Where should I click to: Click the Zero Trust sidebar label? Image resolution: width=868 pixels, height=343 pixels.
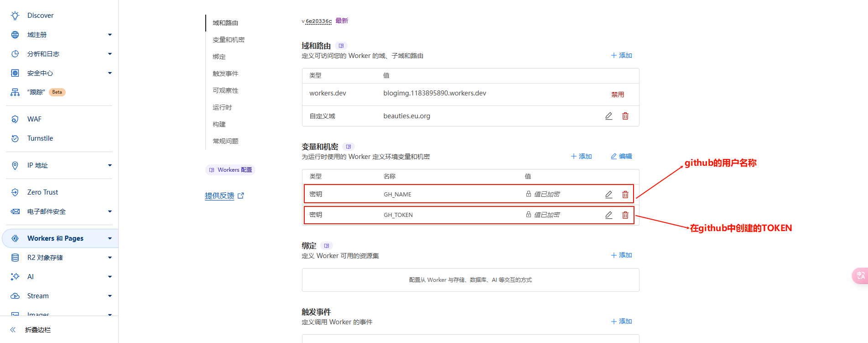click(42, 192)
